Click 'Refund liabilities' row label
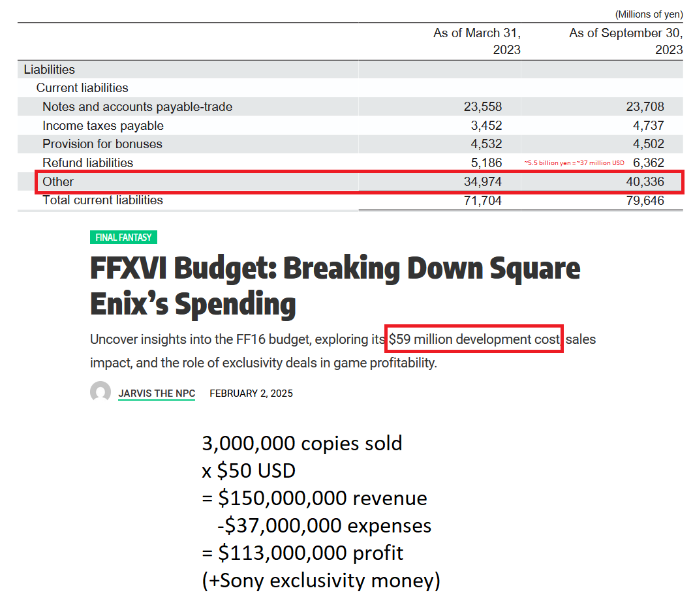The width and height of the screenshot is (693, 616). click(x=87, y=162)
